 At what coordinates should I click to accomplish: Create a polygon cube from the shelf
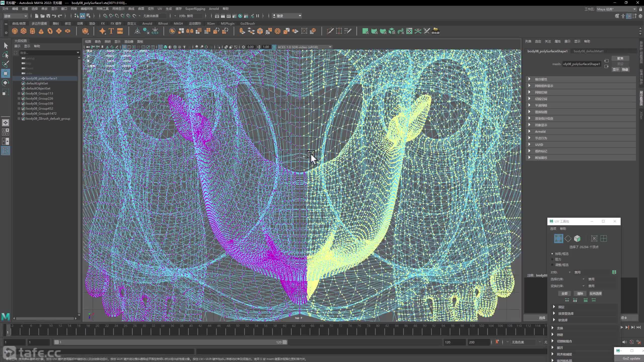23,31
